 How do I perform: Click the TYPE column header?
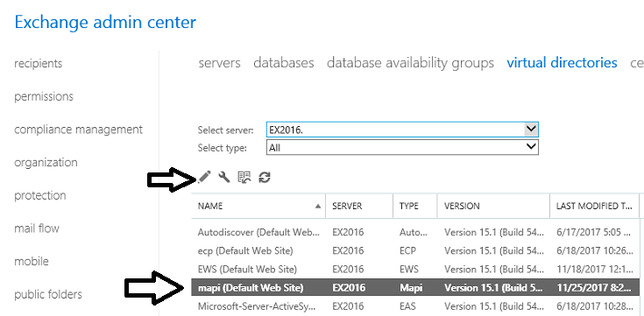point(414,206)
